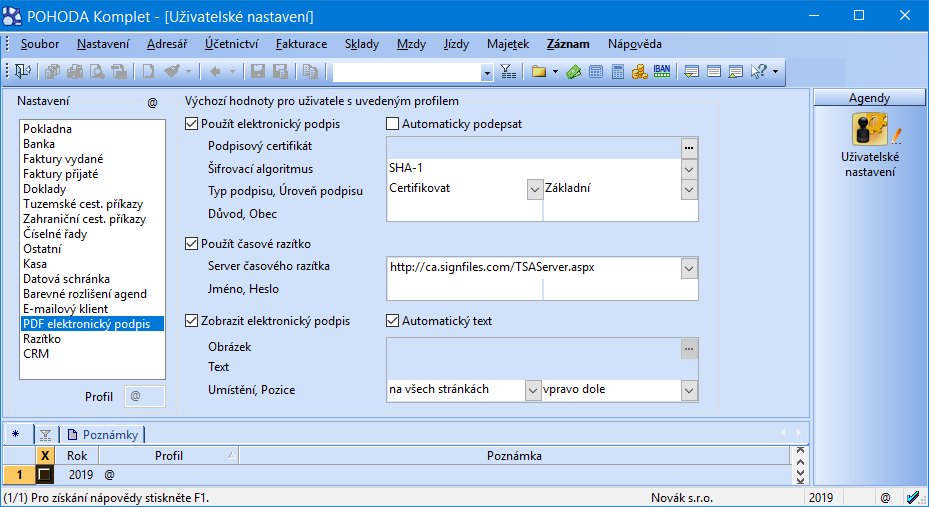Click the brush icon in toolbar

tap(172, 72)
